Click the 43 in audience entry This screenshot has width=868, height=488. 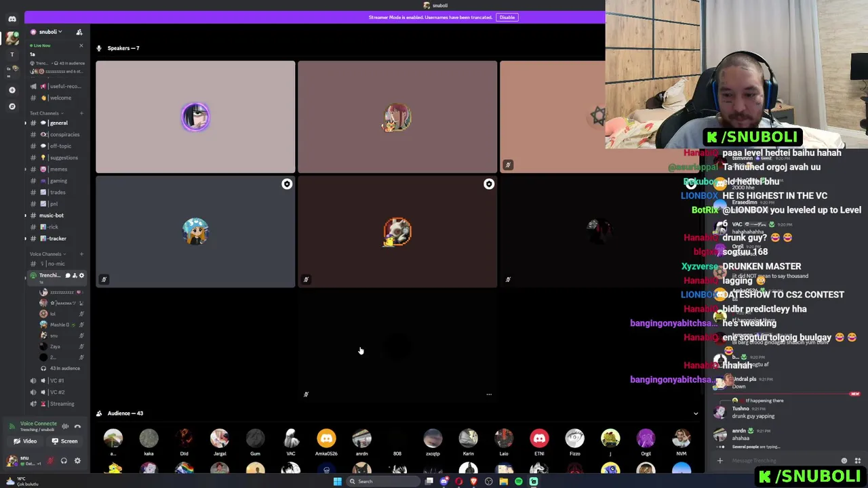tap(61, 368)
